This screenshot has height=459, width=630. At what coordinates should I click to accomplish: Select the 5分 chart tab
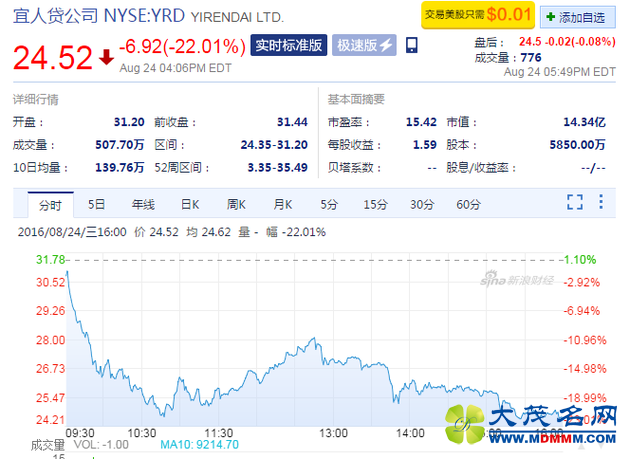coord(329,204)
